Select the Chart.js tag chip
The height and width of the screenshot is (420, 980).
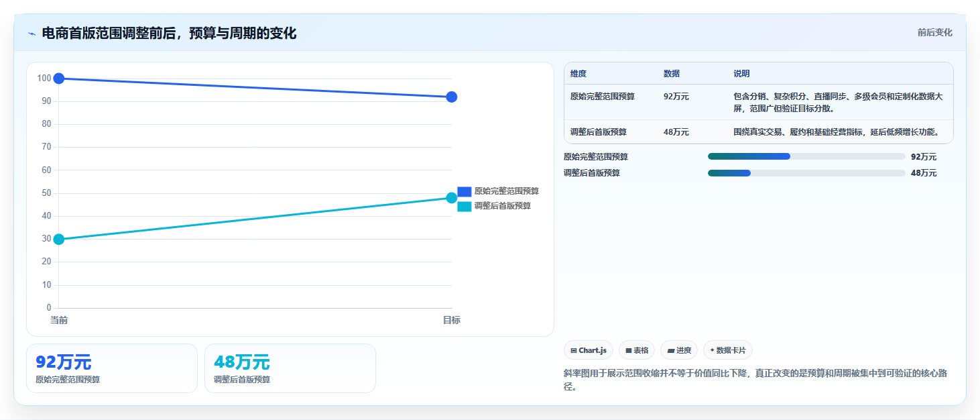click(x=589, y=350)
